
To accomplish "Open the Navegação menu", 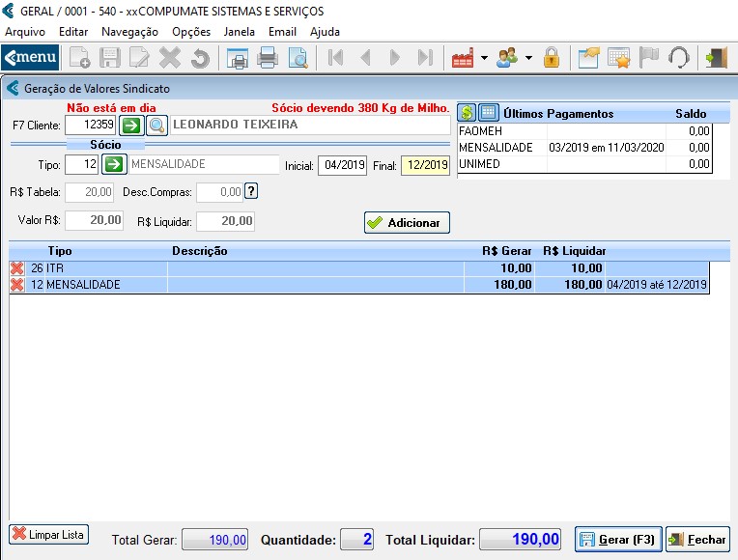I will point(129,31).
